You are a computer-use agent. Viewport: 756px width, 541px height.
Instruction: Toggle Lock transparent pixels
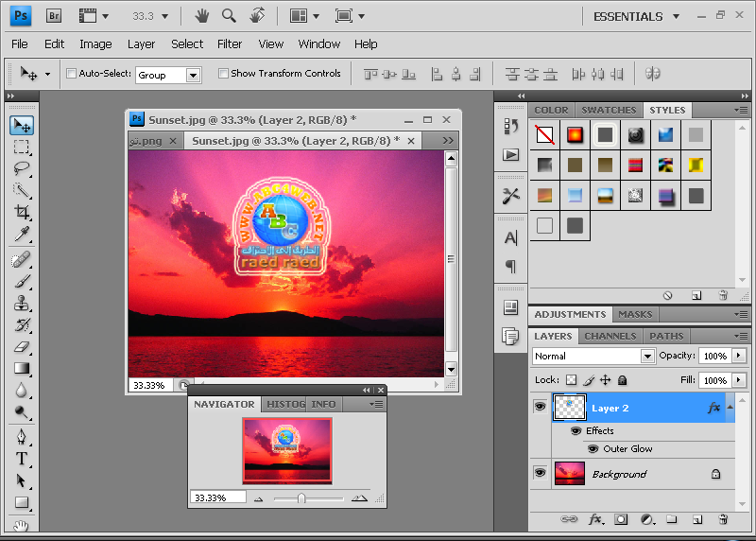(572, 380)
